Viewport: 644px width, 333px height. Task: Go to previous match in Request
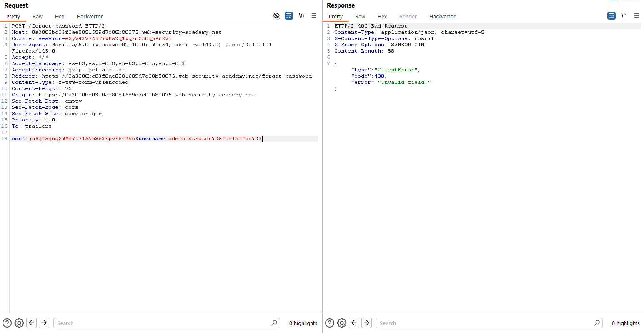click(32, 323)
